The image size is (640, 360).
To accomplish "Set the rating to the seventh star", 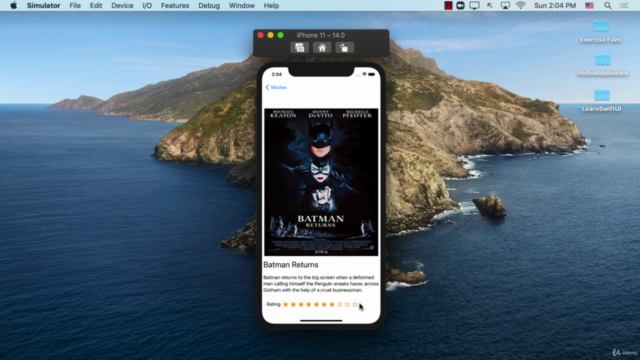I will [x=332, y=304].
